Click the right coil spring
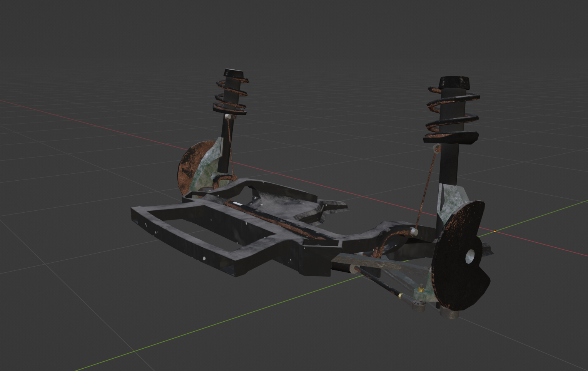This screenshot has height=371, width=588. pos(452,115)
